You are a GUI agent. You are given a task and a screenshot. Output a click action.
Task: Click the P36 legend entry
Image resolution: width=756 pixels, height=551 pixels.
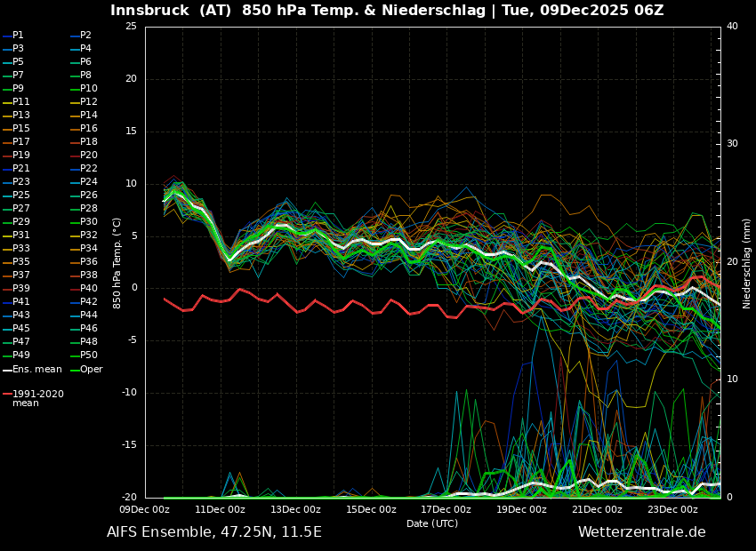(x=88, y=262)
